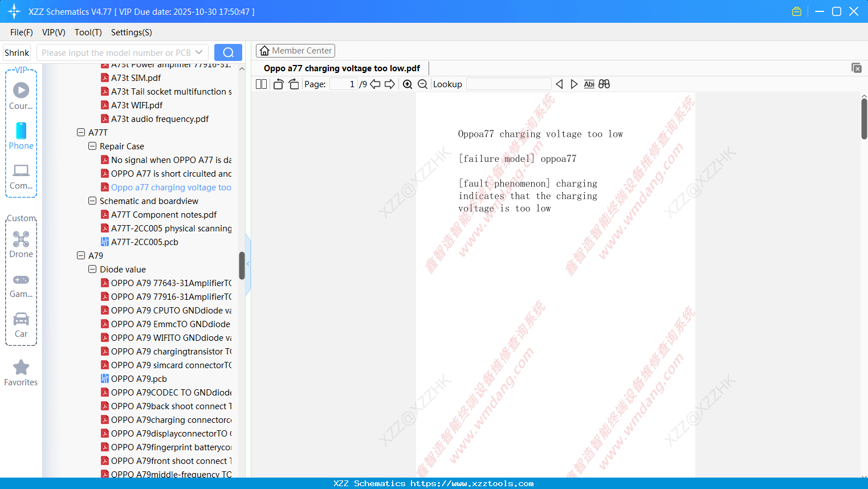
Task: Toggle the Abi whole-word match option
Action: [589, 84]
